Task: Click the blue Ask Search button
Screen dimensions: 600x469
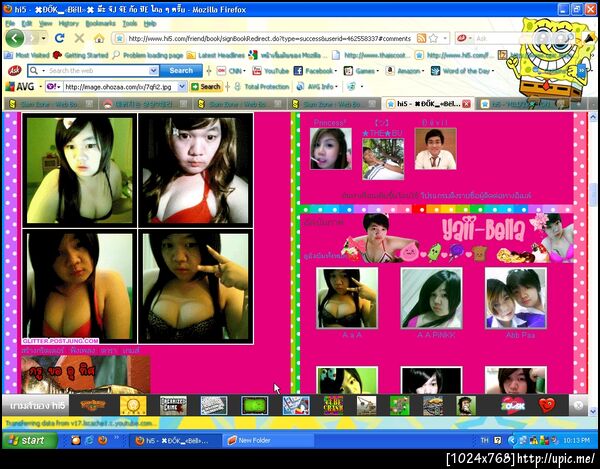Action: click(x=181, y=70)
